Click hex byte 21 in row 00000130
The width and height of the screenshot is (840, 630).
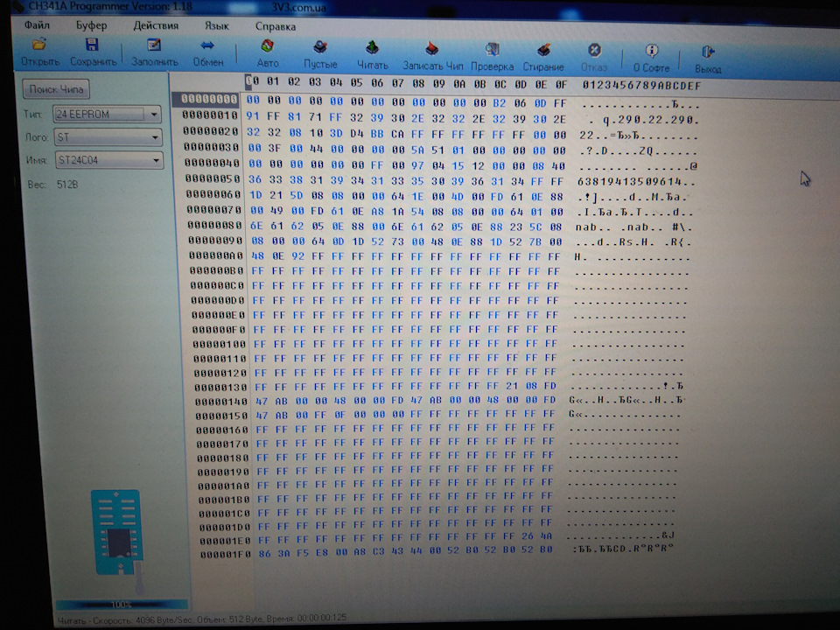[x=512, y=386]
